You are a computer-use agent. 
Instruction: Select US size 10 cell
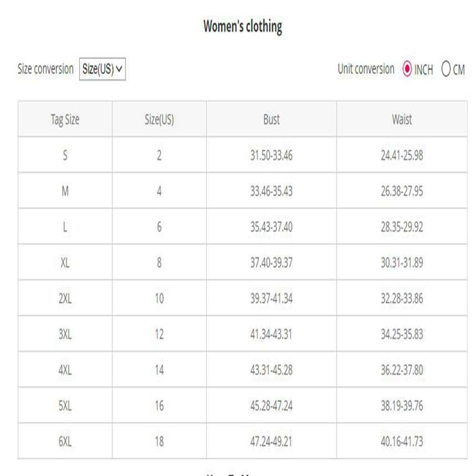tap(159, 298)
